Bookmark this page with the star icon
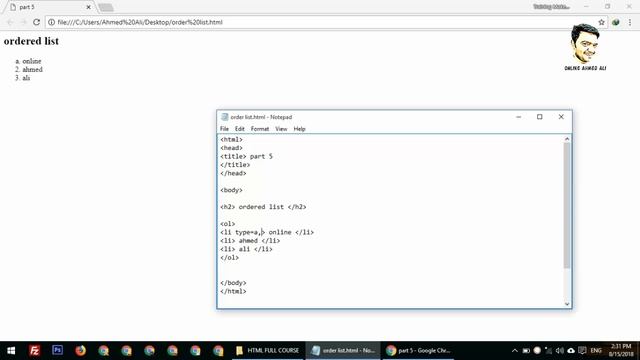640x360 pixels. (601, 22)
